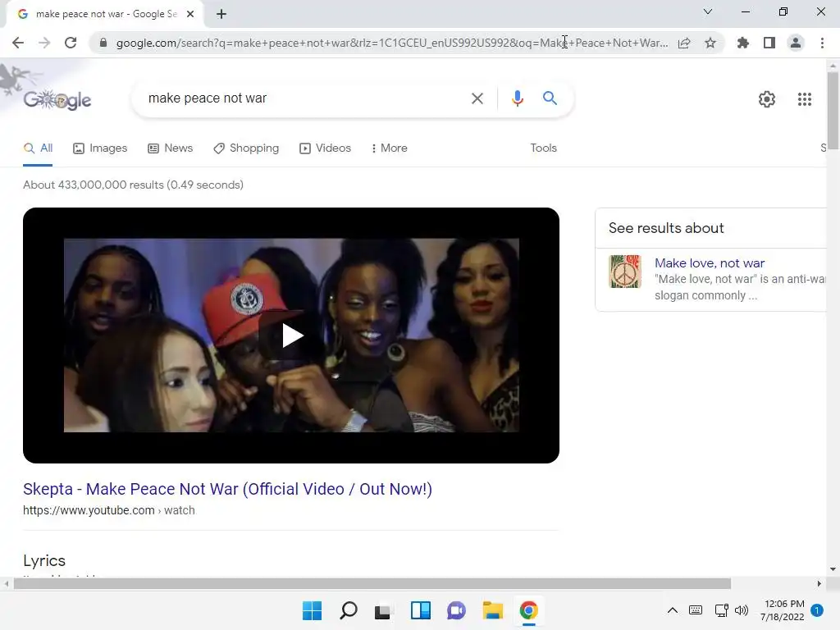Clear the search query with X
This screenshot has width=840, height=630.
[477, 98]
